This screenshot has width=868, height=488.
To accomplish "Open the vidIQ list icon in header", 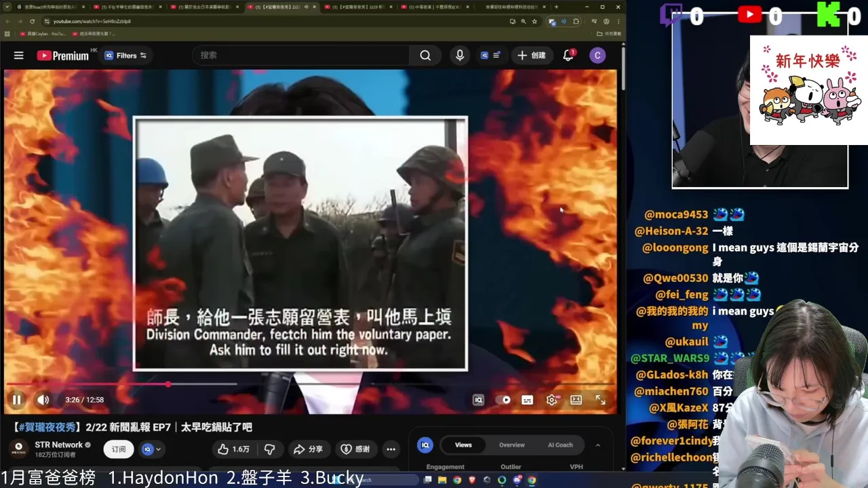I will coord(490,56).
